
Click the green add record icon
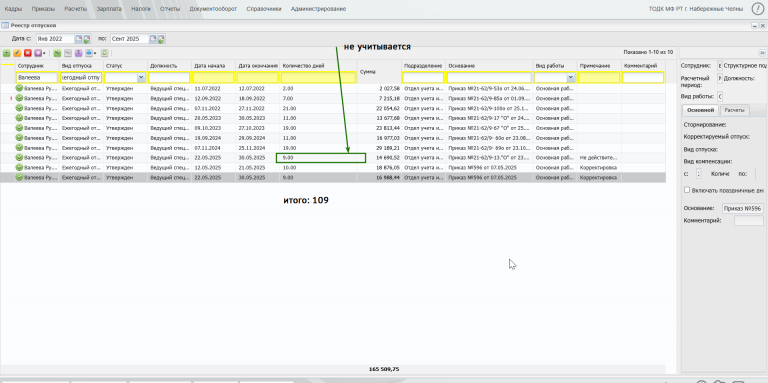click(x=6, y=52)
